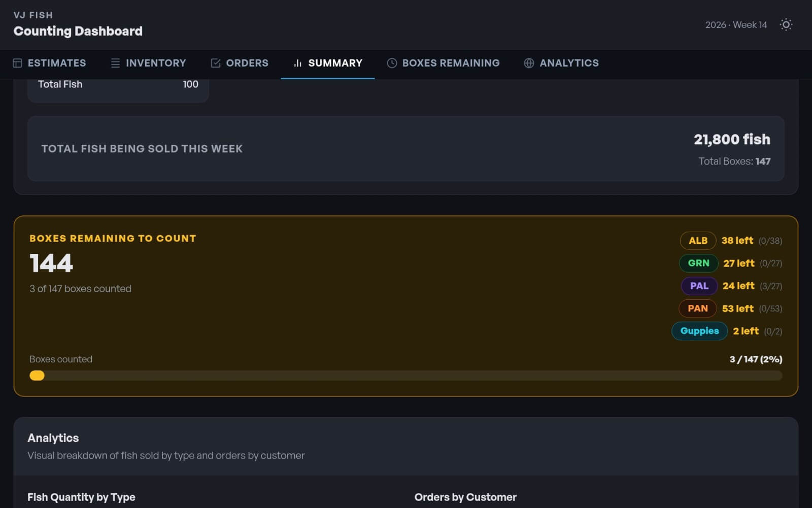Click the Estimates tab table icon

coord(17,63)
